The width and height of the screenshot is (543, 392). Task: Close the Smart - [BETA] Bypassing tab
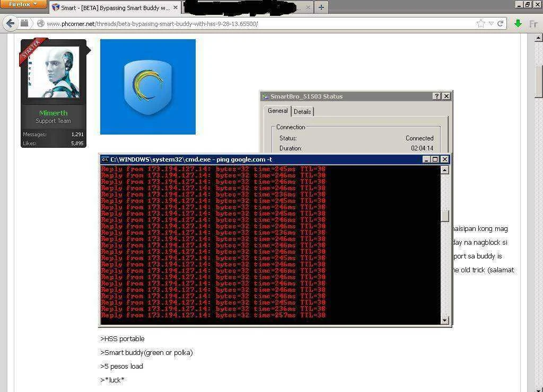coord(175,7)
